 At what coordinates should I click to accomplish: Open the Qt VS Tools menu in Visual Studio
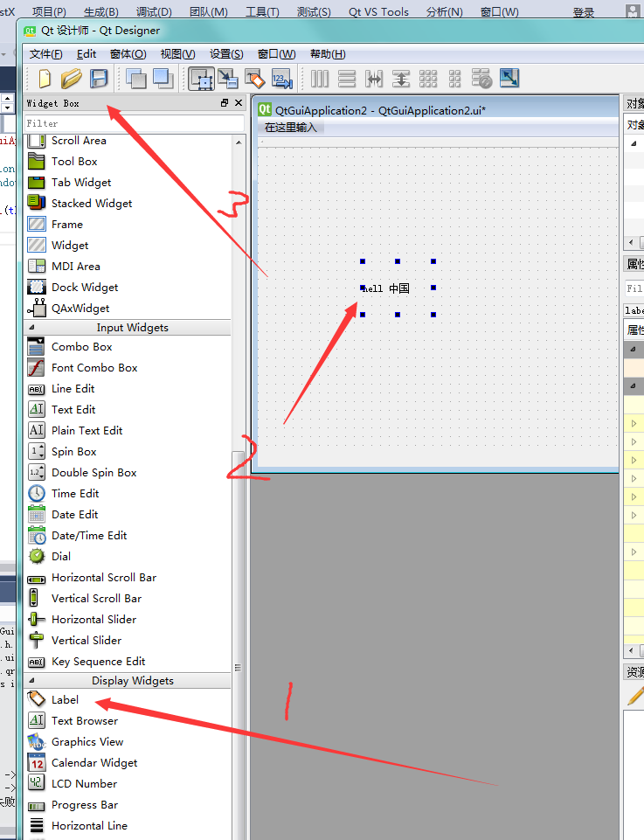378,11
